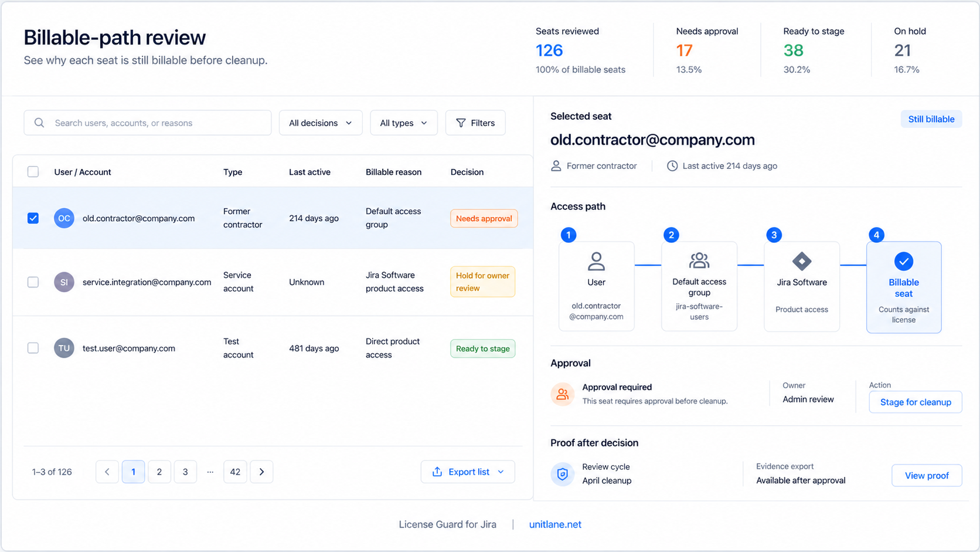Click the shield icon beside Review cycle
This screenshot has width=980, height=552.
(x=562, y=474)
